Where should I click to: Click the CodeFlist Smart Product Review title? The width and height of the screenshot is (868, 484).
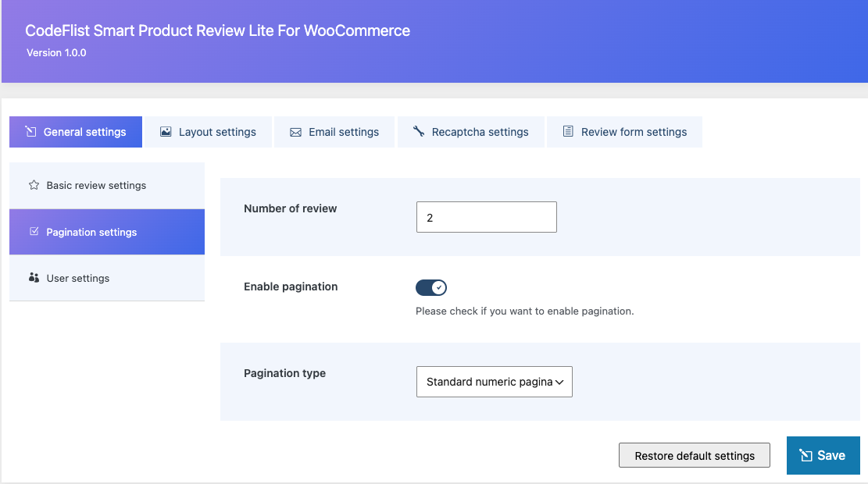pos(217,30)
